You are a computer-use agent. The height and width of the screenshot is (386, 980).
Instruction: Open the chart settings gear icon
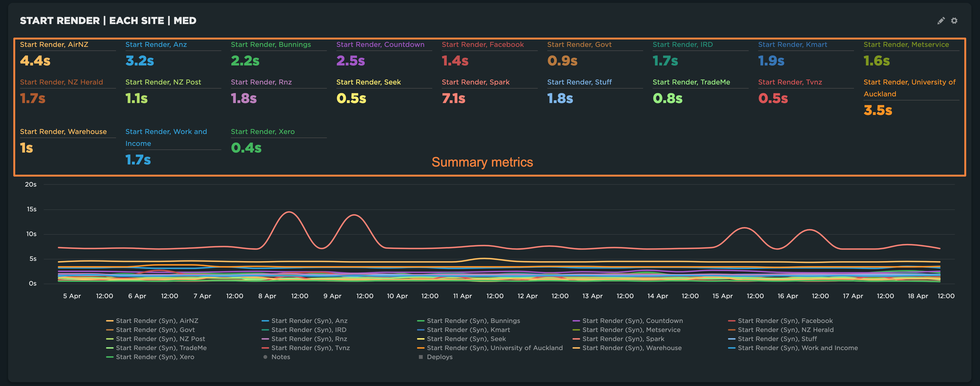(x=954, y=21)
